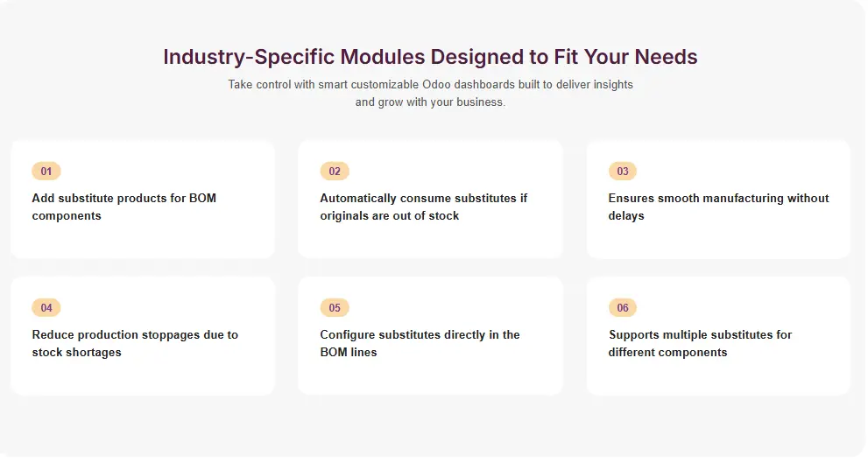Click the 01 number badge
The image size is (868, 463).
[x=46, y=171]
